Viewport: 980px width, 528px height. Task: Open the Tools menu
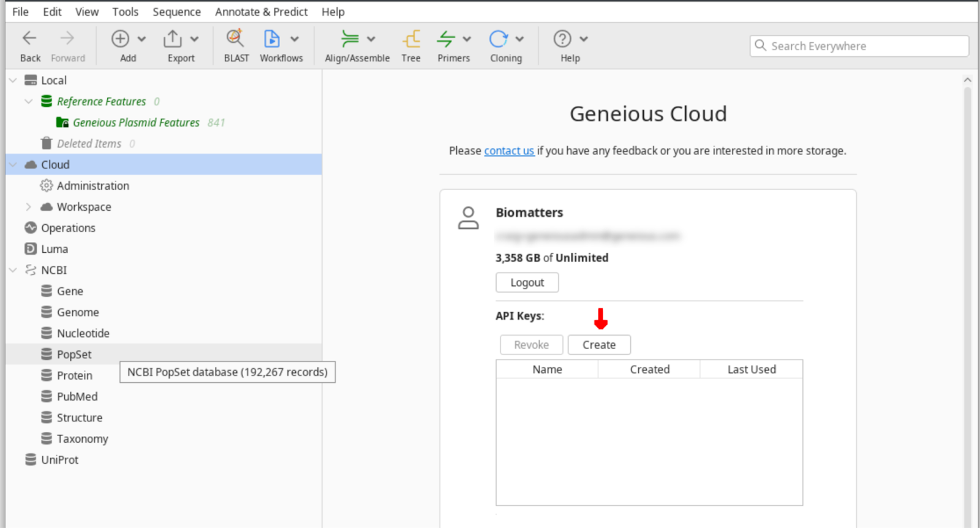(x=126, y=12)
